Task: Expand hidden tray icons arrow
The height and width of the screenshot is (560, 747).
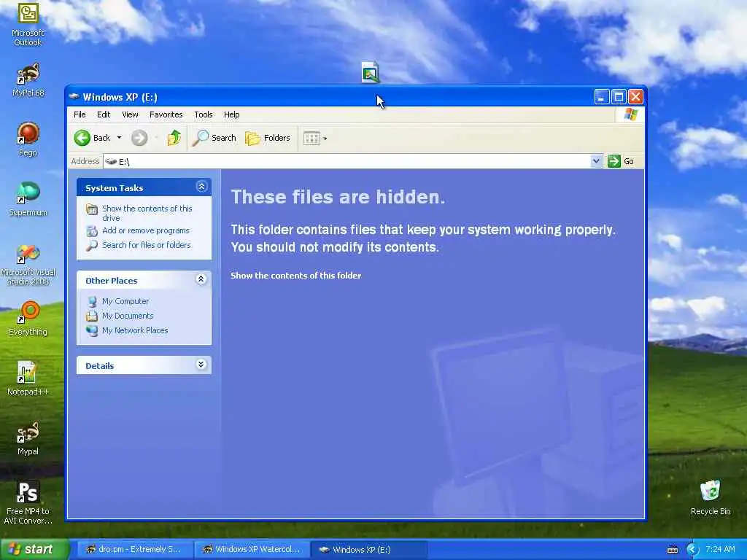Action: pyautogui.click(x=692, y=550)
